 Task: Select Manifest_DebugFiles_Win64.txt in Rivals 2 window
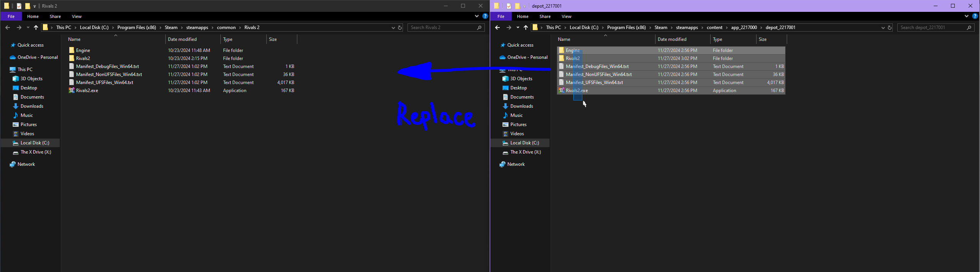(x=107, y=66)
